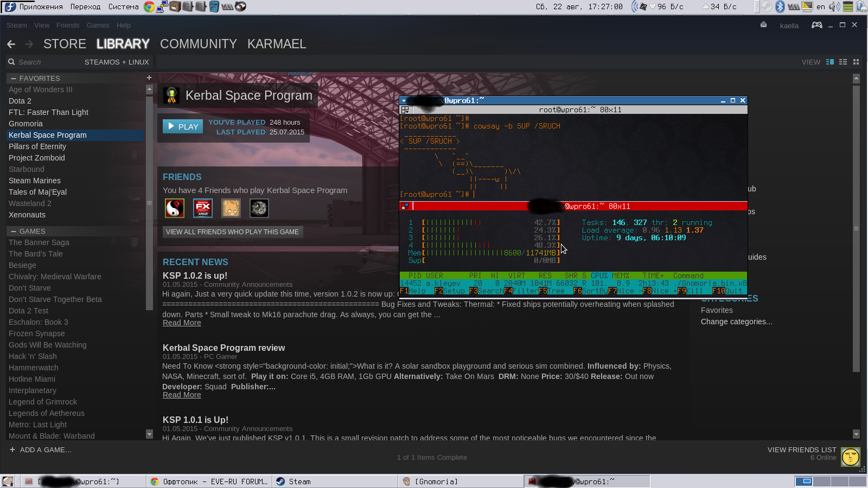This screenshot has height=488, width=868.
Task: Launch Chrome from top panel
Action: (149, 7)
